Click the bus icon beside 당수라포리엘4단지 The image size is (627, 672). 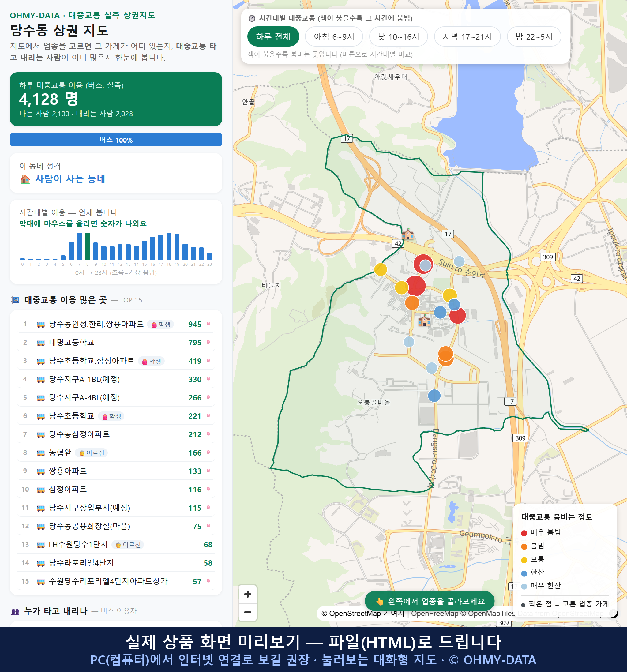[x=40, y=563]
